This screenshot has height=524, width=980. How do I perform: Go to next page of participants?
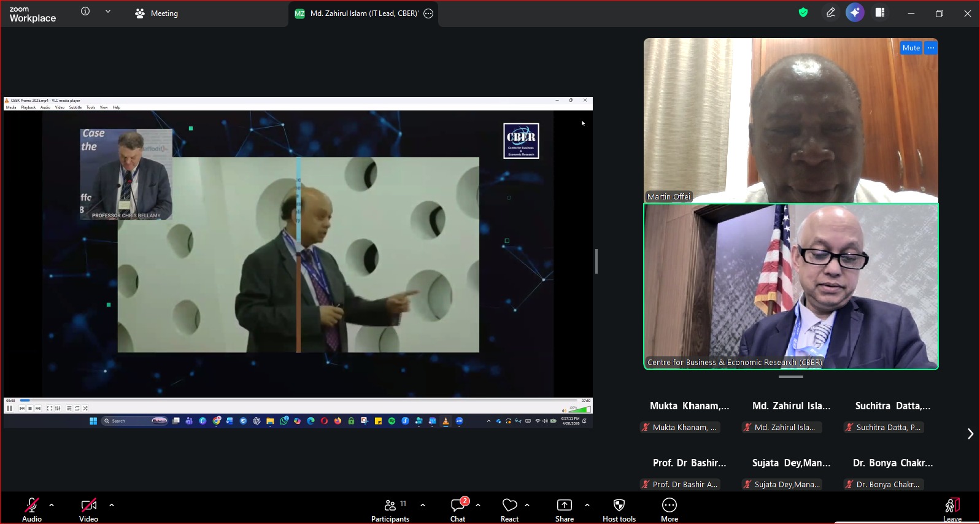click(x=970, y=434)
